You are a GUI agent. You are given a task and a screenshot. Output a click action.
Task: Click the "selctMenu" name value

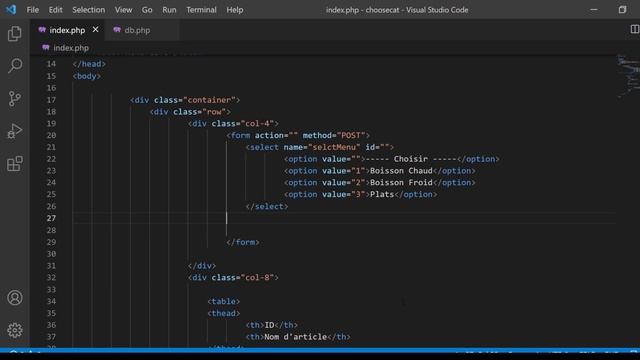coord(334,147)
